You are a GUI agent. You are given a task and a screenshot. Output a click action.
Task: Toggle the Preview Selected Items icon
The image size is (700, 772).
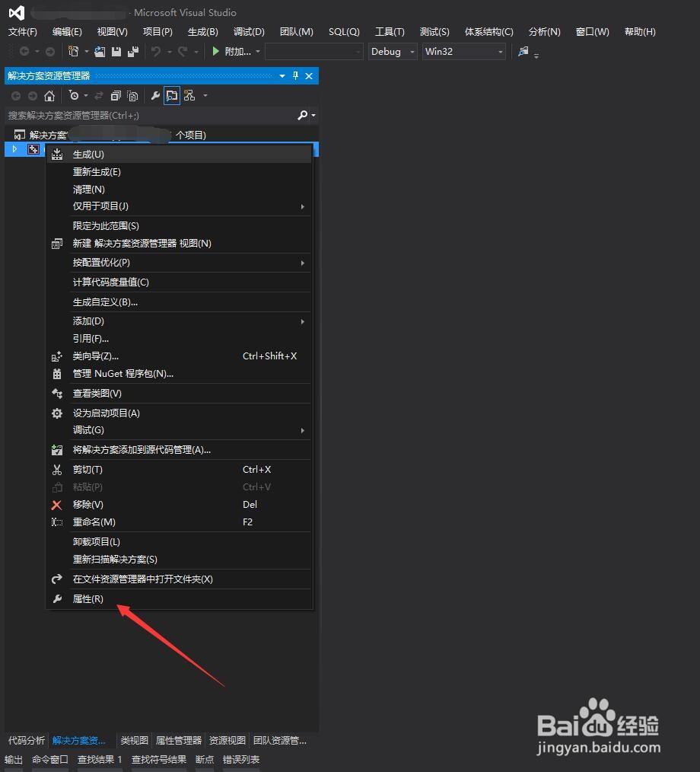point(171,96)
